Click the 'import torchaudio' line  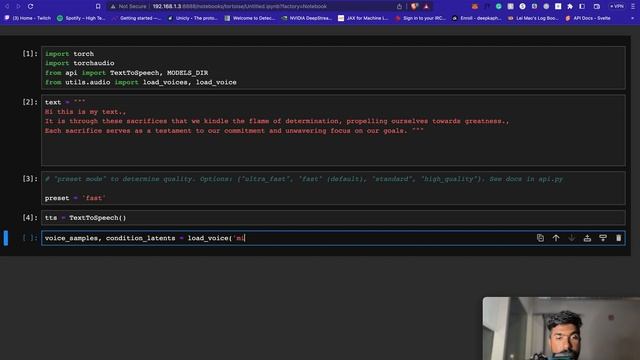click(x=80, y=63)
